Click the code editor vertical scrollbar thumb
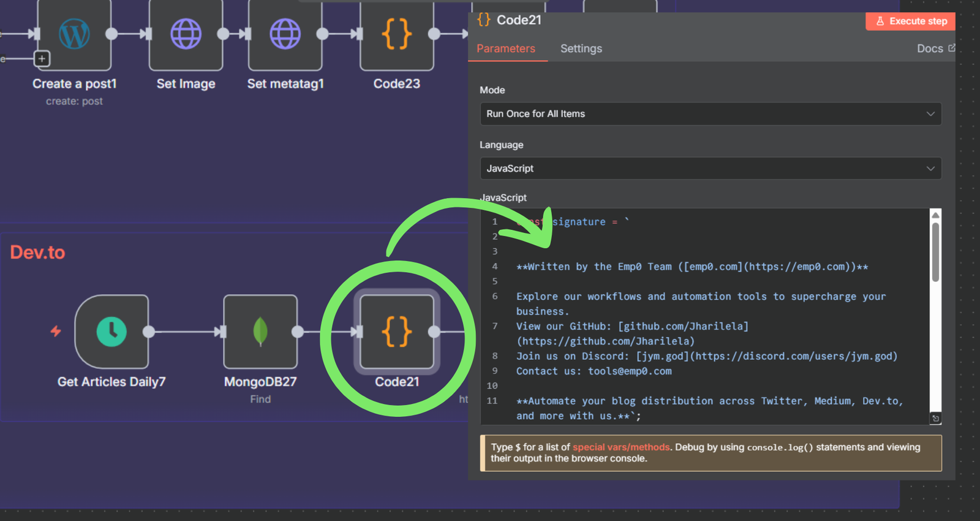Image resolution: width=980 pixels, height=521 pixels. 935,253
